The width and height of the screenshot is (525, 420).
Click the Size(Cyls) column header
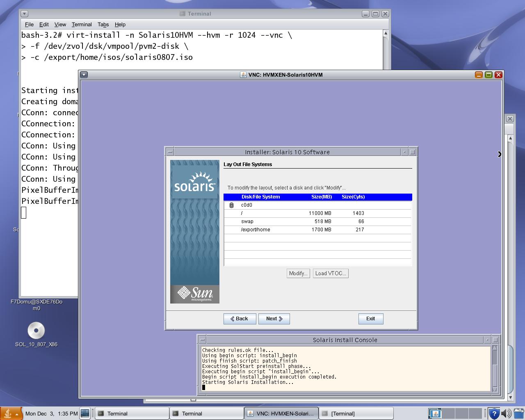[x=353, y=197]
